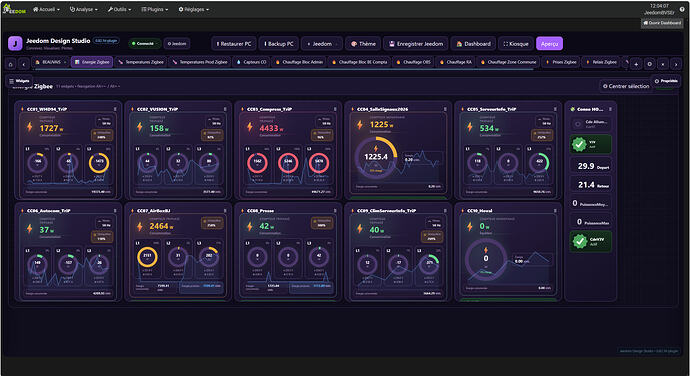Open the CC05_Serveurinfo_TriP widget handle menu
690x376 pixels.
pyautogui.click(x=555, y=109)
